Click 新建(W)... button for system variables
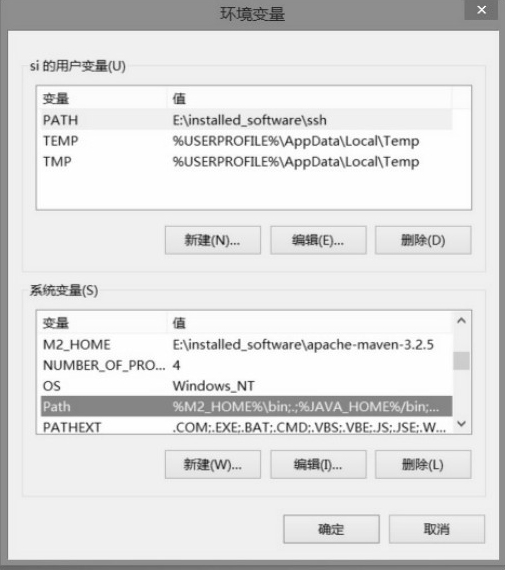This screenshot has width=505, height=570. tap(213, 465)
